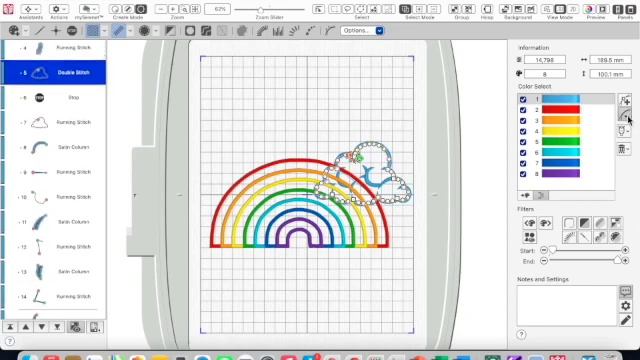The height and width of the screenshot is (360, 640).
Task: Move object to top of list
Action: click(10, 327)
